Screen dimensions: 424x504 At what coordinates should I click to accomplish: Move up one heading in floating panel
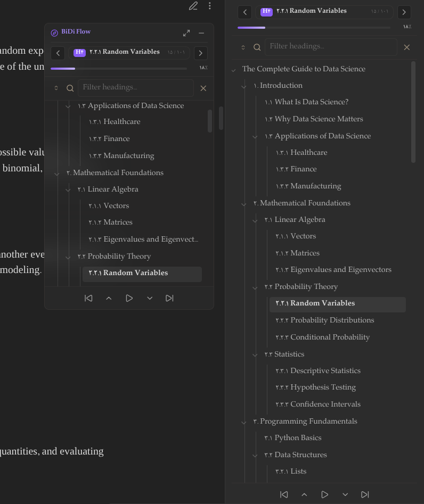coord(109,298)
